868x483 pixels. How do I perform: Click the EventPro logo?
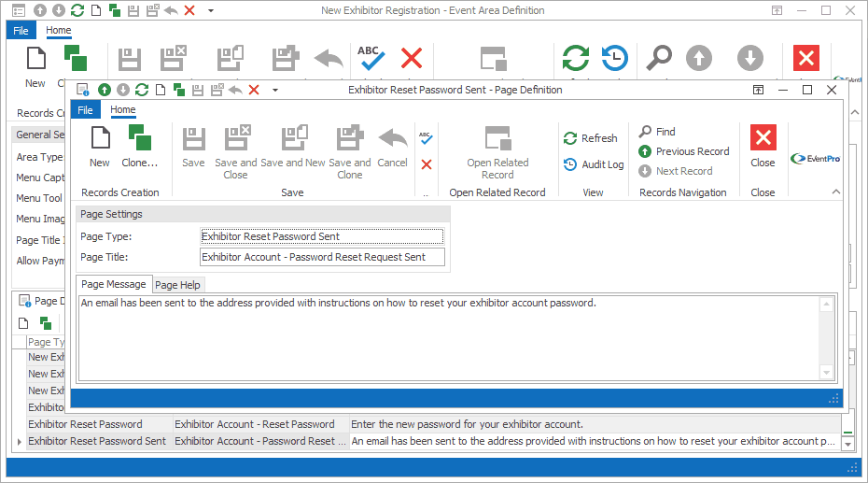click(816, 159)
